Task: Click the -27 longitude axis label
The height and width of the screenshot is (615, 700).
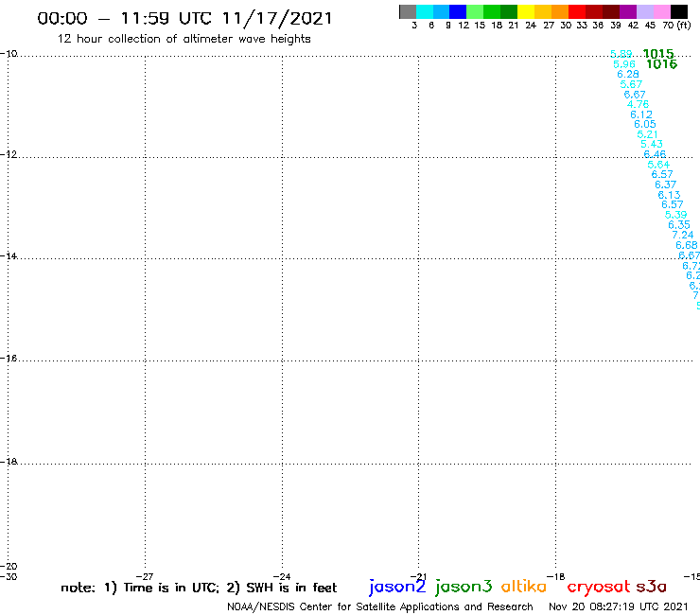Action: click(x=145, y=576)
